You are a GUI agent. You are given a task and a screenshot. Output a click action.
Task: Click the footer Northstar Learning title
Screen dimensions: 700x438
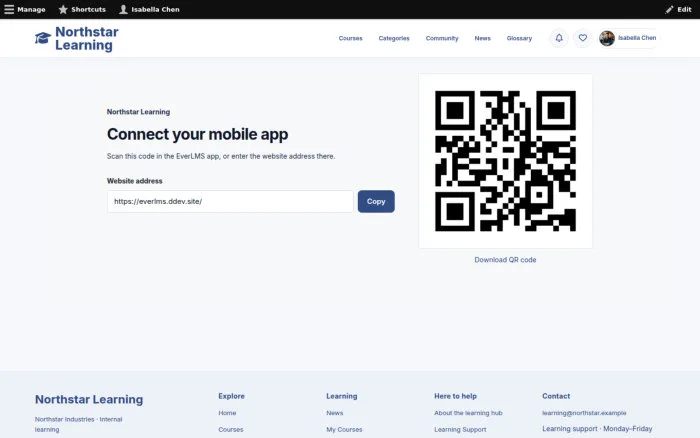pos(89,400)
